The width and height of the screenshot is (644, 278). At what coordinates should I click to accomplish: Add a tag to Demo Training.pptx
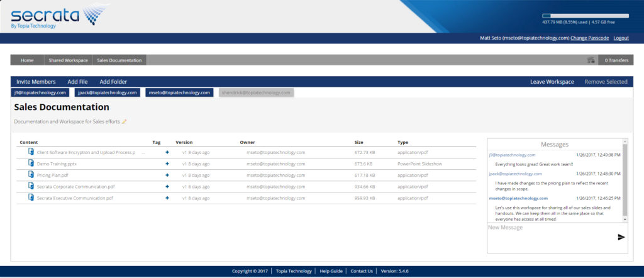(x=167, y=164)
